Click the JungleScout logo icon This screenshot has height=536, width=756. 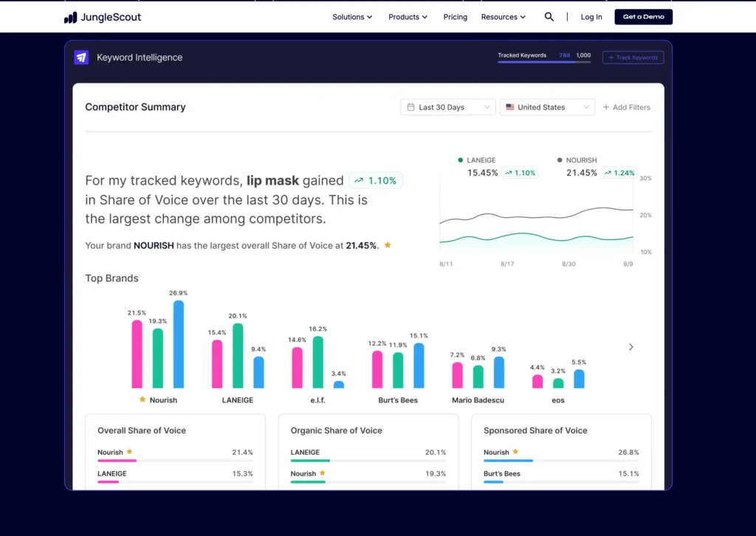[70, 17]
